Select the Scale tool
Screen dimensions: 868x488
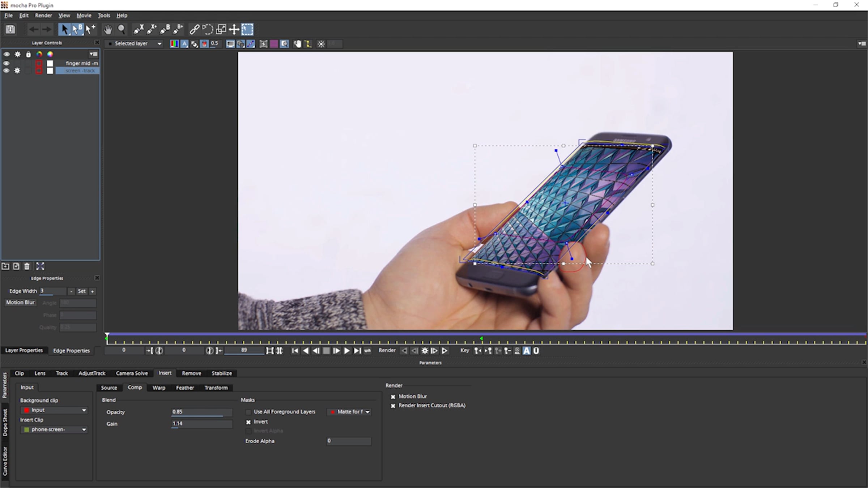click(221, 29)
